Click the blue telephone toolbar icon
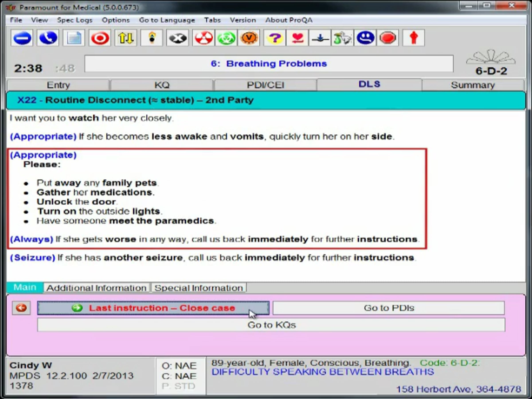The height and width of the screenshot is (399, 532). (48, 38)
